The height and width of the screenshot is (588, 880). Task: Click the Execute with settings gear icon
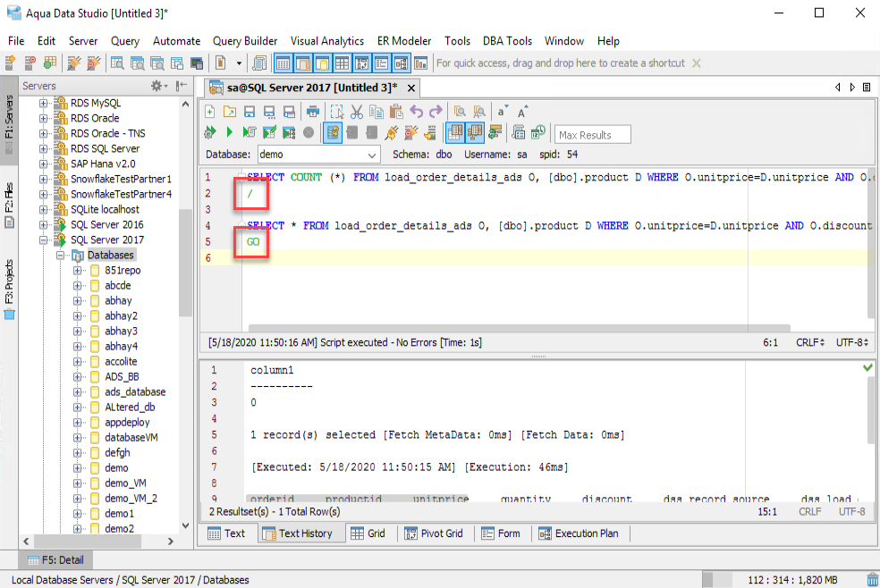(210, 133)
